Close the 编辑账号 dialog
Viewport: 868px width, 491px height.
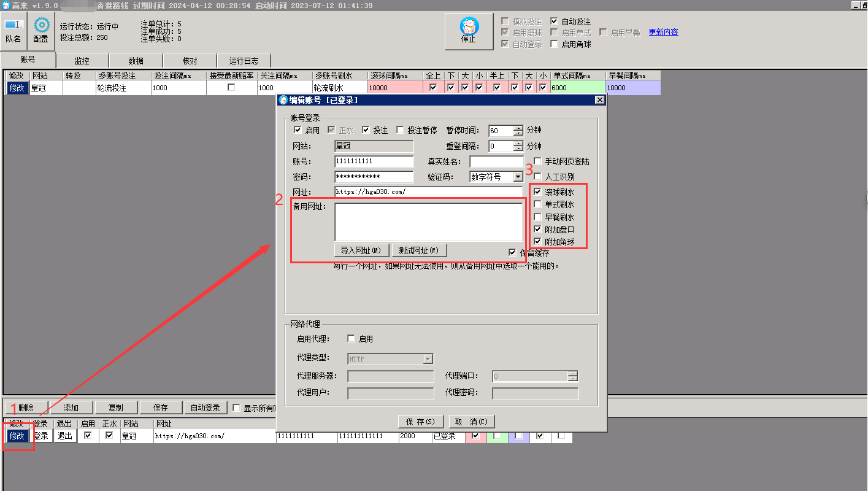click(600, 100)
